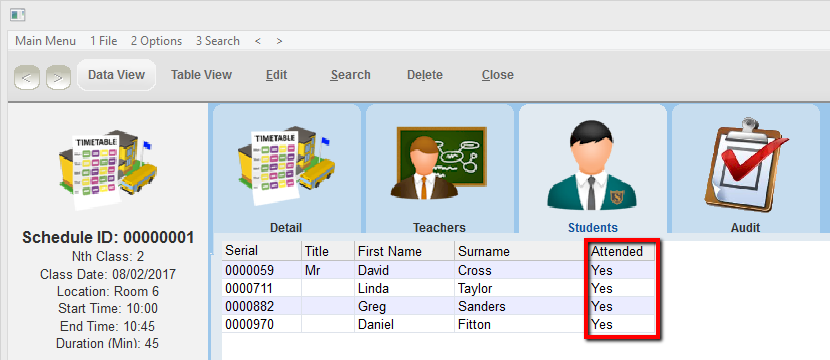
Task: Click the menu bar left chevron
Action: click(258, 41)
